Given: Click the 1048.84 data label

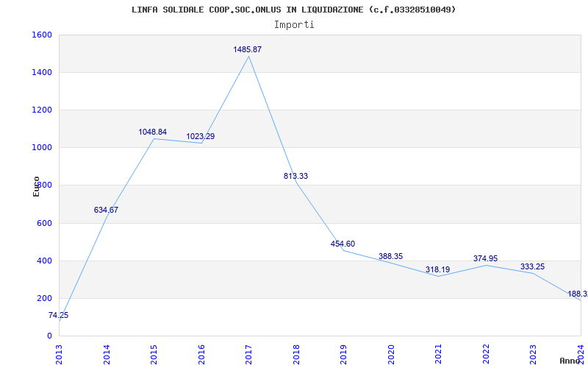Looking at the screenshot, I should point(152,132).
